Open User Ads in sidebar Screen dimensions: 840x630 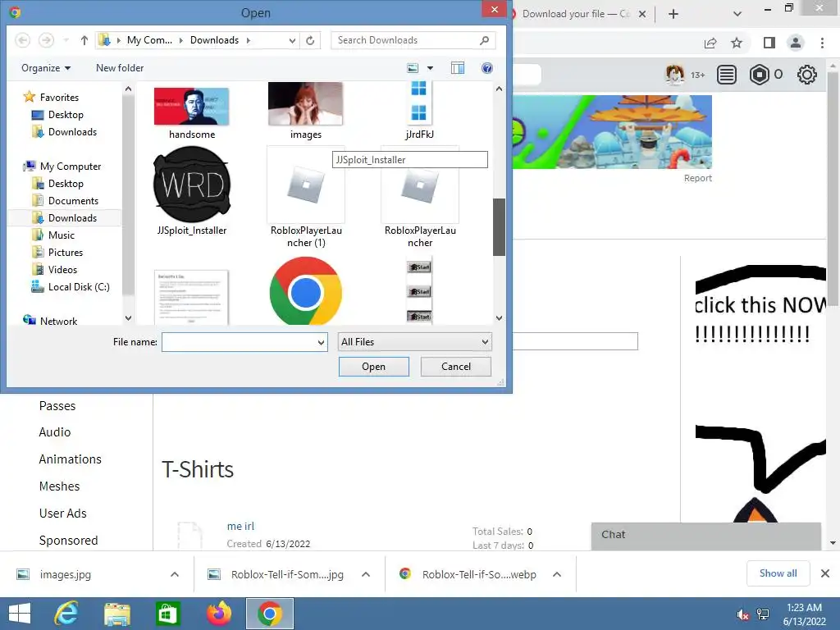pyautogui.click(x=62, y=514)
